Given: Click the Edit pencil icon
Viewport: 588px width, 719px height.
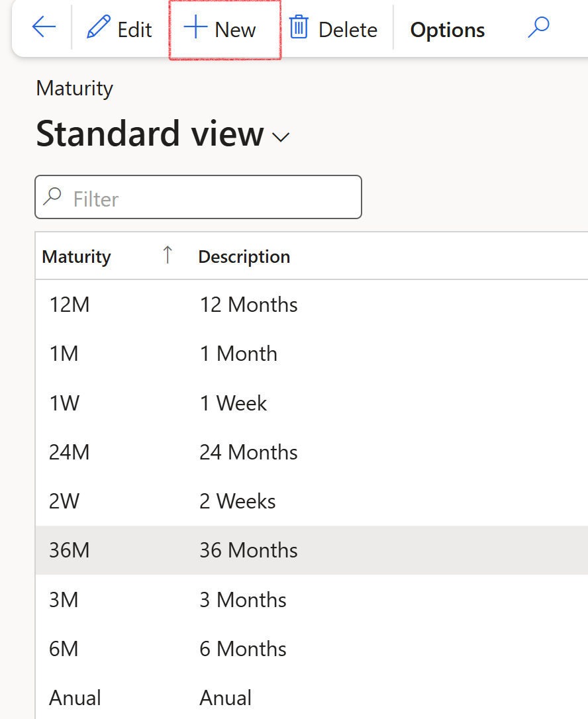Looking at the screenshot, I should (99, 28).
